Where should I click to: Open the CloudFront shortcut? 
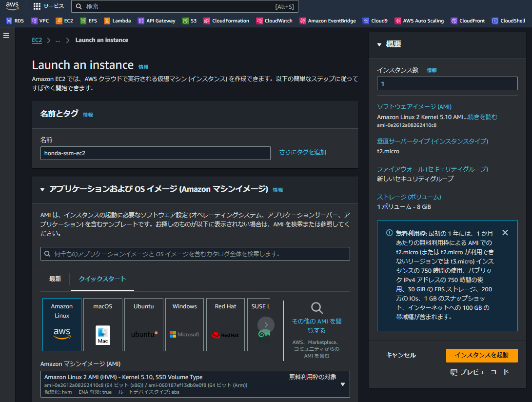[468, 20]
